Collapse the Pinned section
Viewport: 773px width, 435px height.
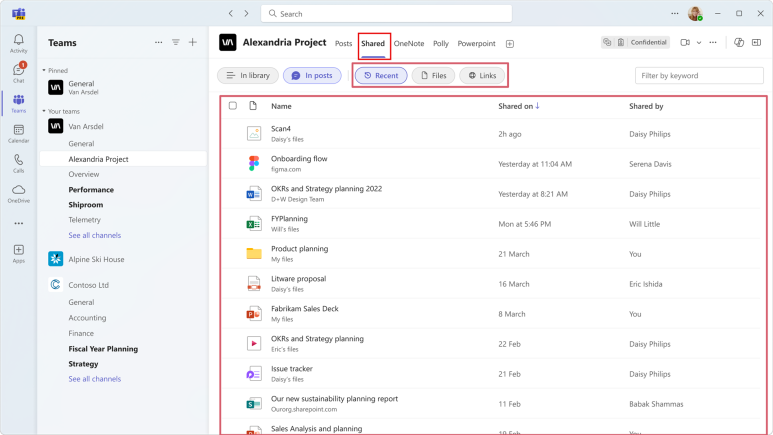point(44,71)
